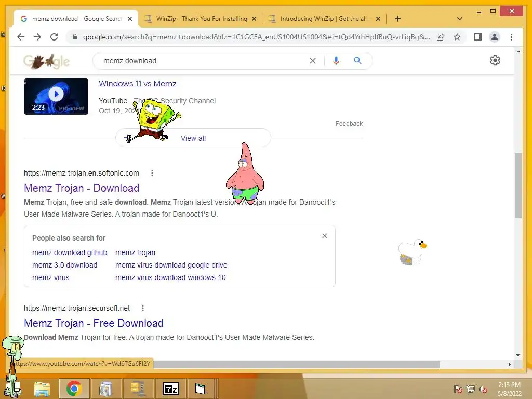Close the WinZip Thank You tab
Viewport: 532px width, 399px height.
(254, 19)
